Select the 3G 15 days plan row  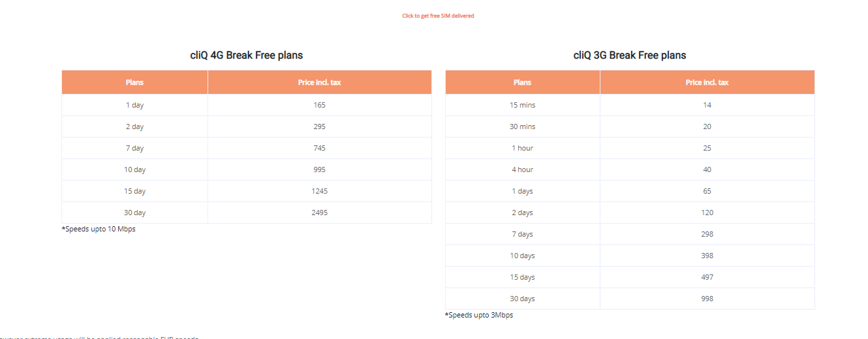point(630,277)
